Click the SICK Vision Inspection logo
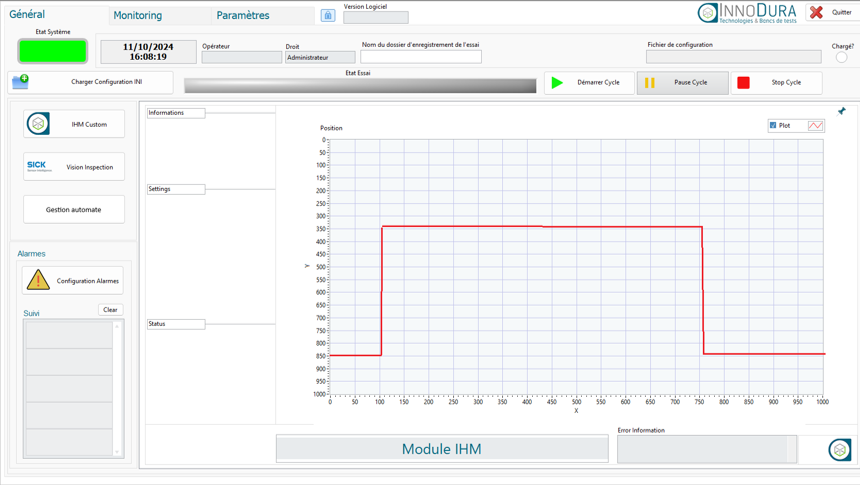This screenshot has height=485, width=860. [x=38, y=166]
